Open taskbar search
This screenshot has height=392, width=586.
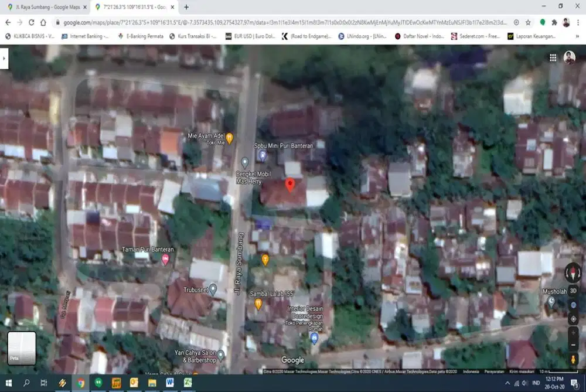(x=26, y=383)
